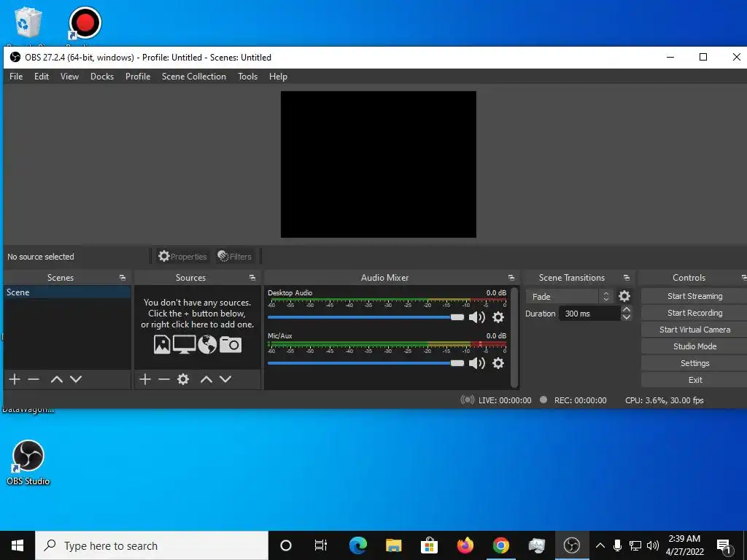Image resolution: width=747 pixels, height=560 pixels.
Task: Remove selected scene with minus icon
Action: tap(34, 379)
